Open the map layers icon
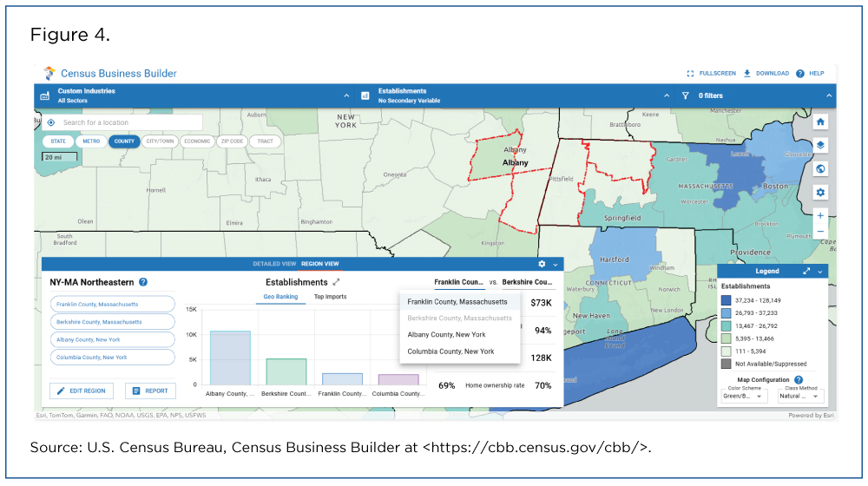The width and height of the screenshot is (868, 486). pos(820,146)
